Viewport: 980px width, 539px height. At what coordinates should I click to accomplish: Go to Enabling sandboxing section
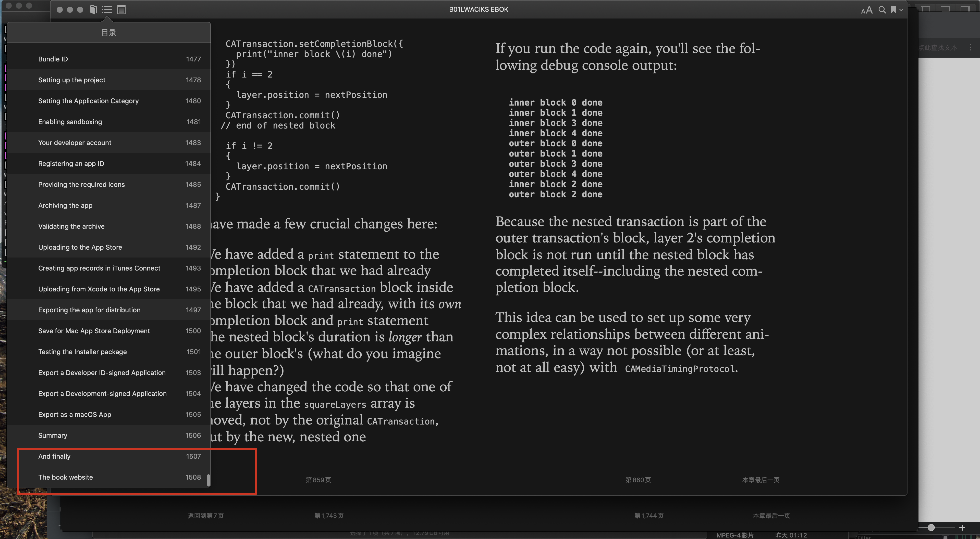(70, 122)
